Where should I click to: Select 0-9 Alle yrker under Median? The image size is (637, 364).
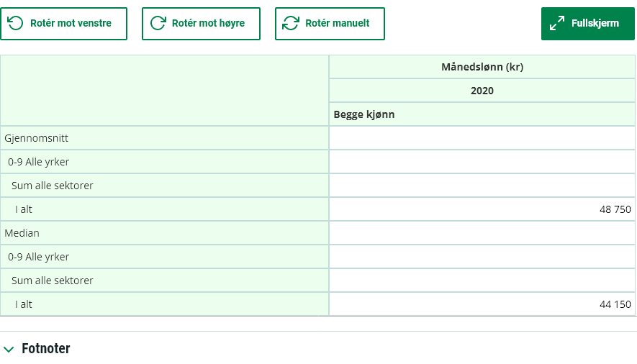39,257
